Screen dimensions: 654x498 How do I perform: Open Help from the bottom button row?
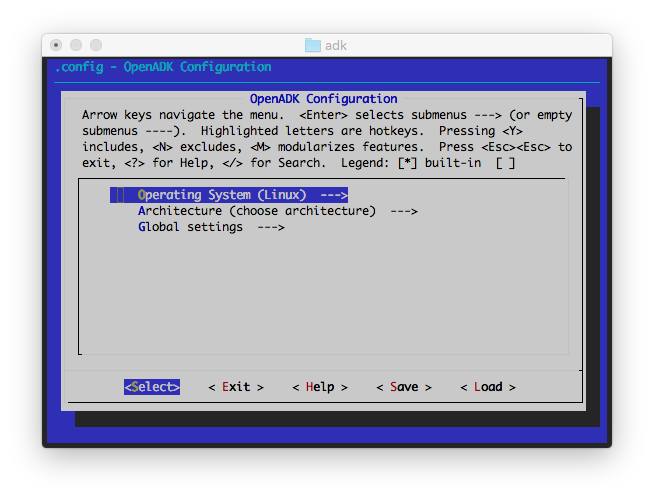(320, 387)
